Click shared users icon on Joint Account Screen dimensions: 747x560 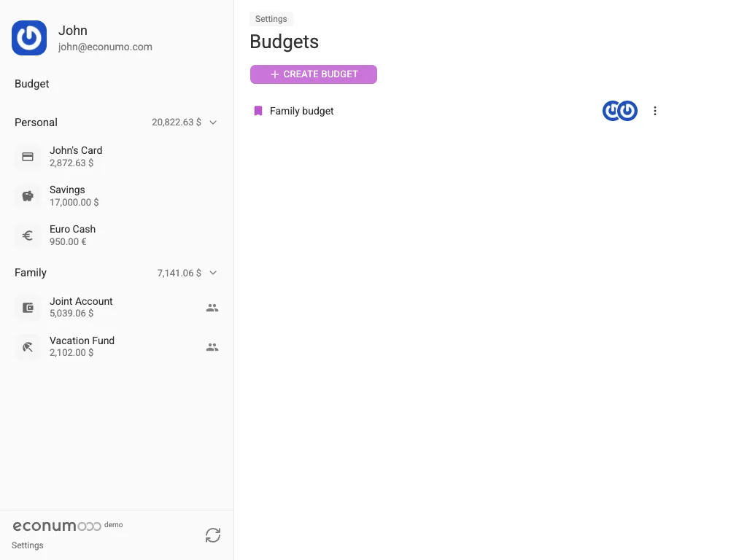click(212, 308)
